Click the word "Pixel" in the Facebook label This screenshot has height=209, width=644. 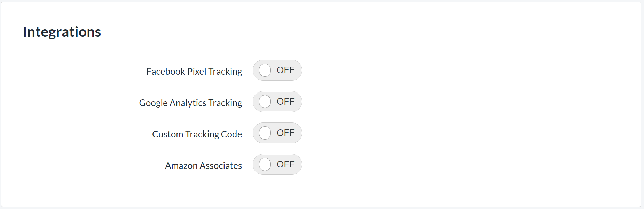click(197, 72)
